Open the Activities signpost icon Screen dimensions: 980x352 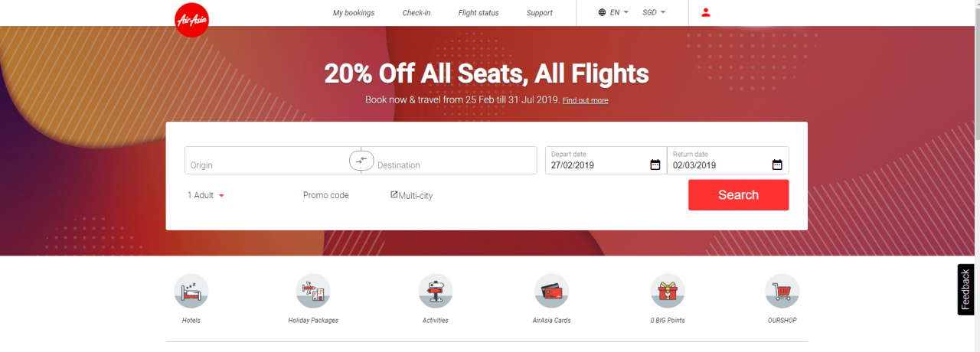pos(436,292)
